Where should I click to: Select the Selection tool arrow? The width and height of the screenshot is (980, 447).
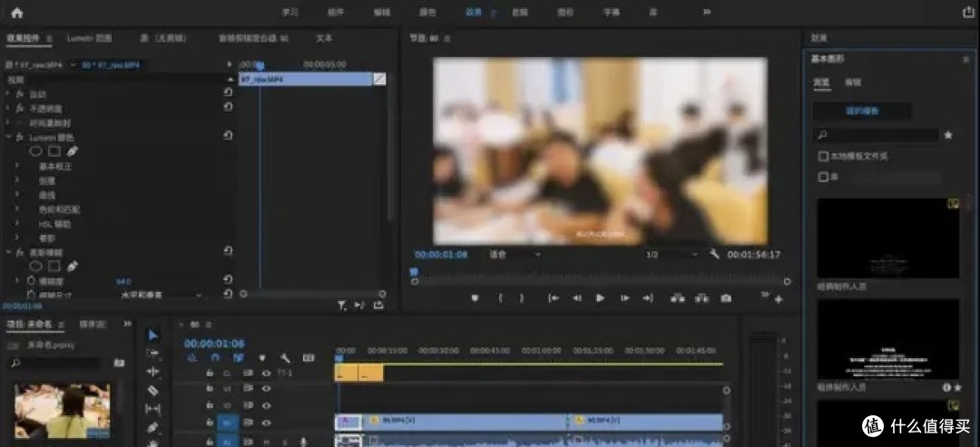pyautogui.click(x=153, y=335)
